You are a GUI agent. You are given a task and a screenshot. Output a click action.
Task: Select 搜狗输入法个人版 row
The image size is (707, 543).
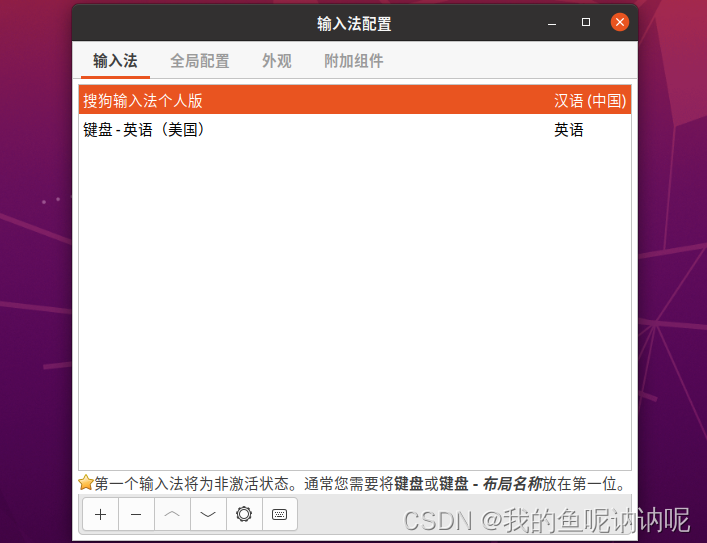pos(355,100)
